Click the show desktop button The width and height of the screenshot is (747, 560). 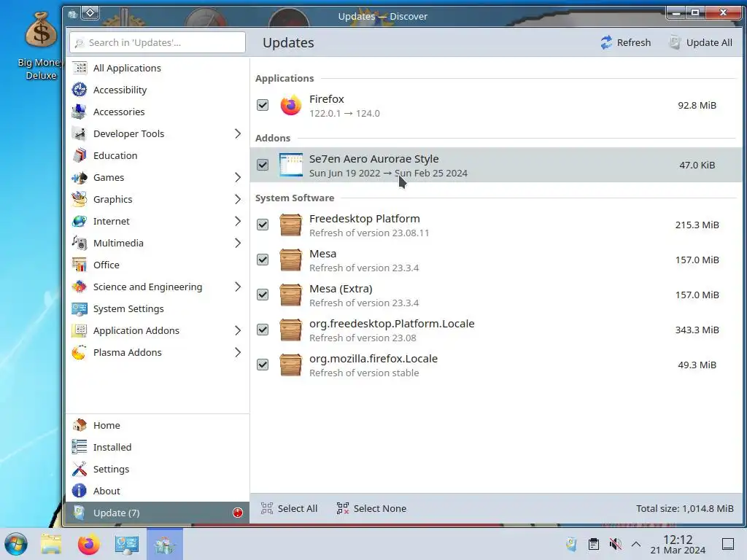pos(728,544)
